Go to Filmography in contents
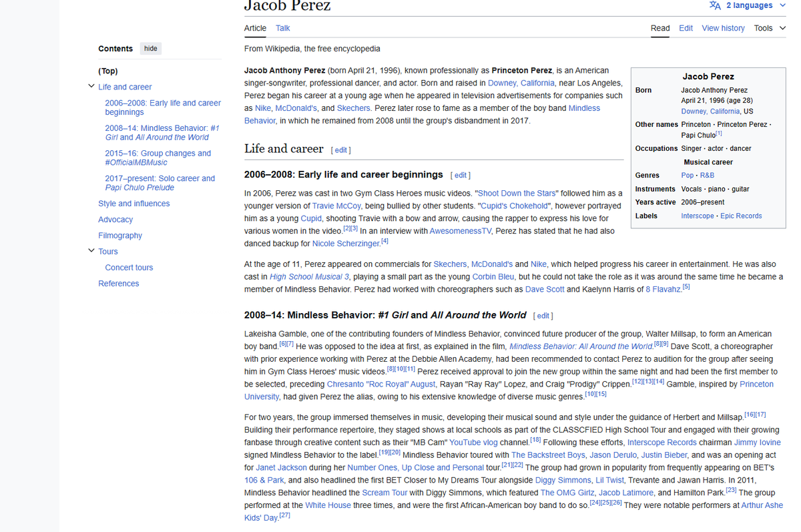 tap(120, 236)
